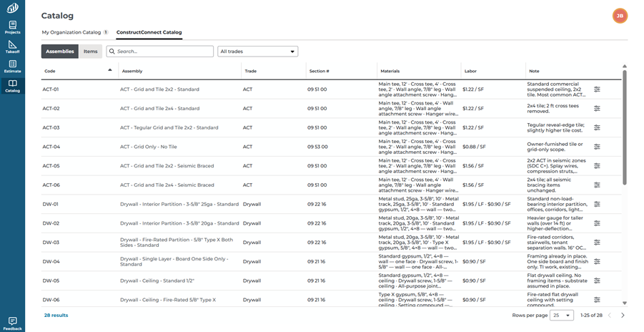The image size is (644, 332).
Task: Toggle the Code column sort arrow
Action: (110, 70)
